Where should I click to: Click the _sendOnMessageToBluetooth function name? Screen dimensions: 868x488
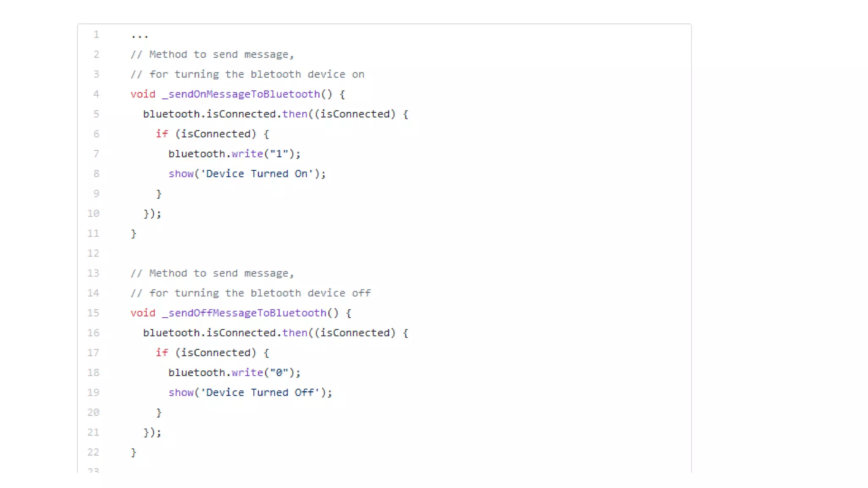point(241,94)
